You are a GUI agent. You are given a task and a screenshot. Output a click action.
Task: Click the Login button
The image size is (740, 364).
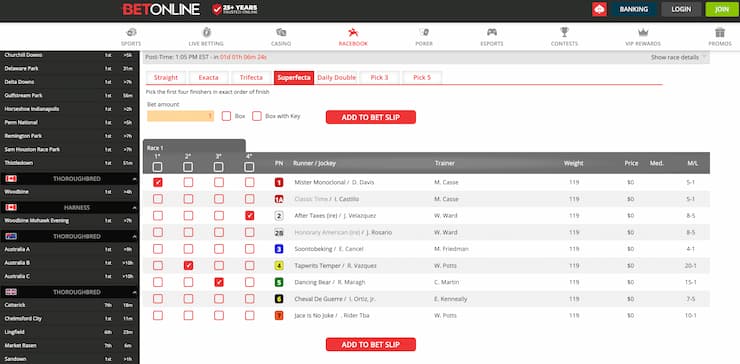pos(681,9)
